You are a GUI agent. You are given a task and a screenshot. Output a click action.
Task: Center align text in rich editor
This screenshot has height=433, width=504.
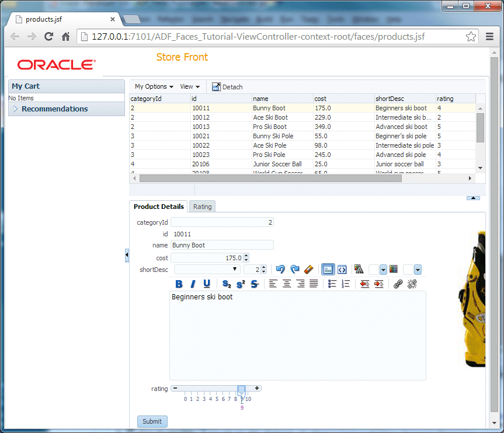(287, 284)
